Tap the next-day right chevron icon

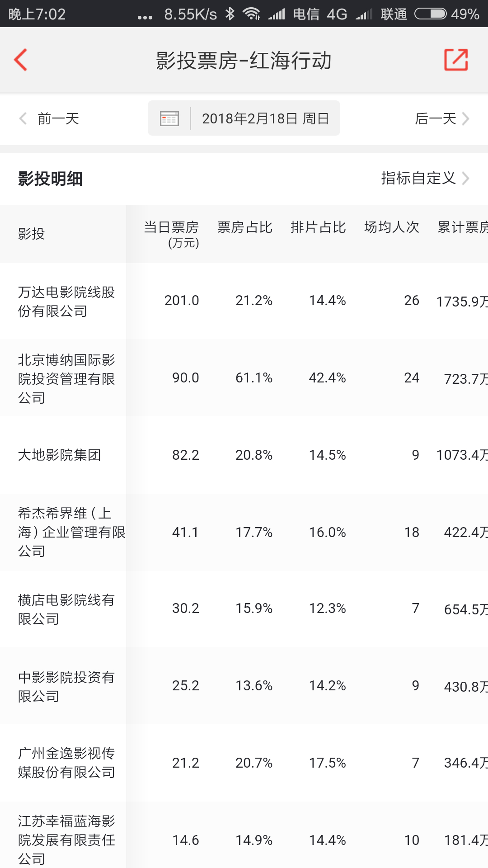(x=466, y=118)
